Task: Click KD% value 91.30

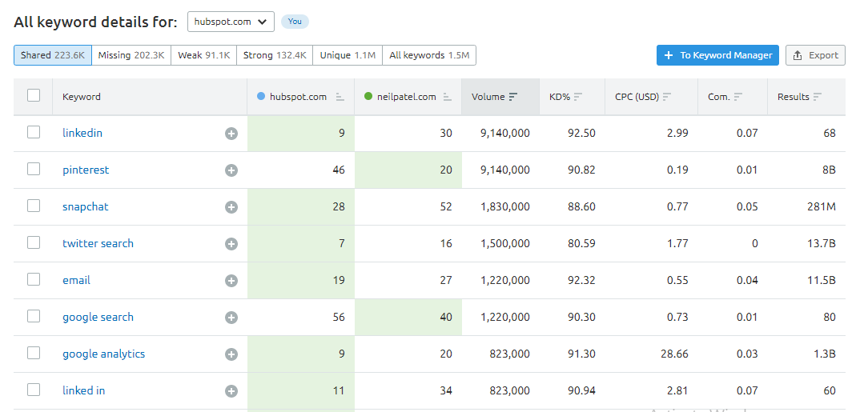Action: [x=582, y=354]
